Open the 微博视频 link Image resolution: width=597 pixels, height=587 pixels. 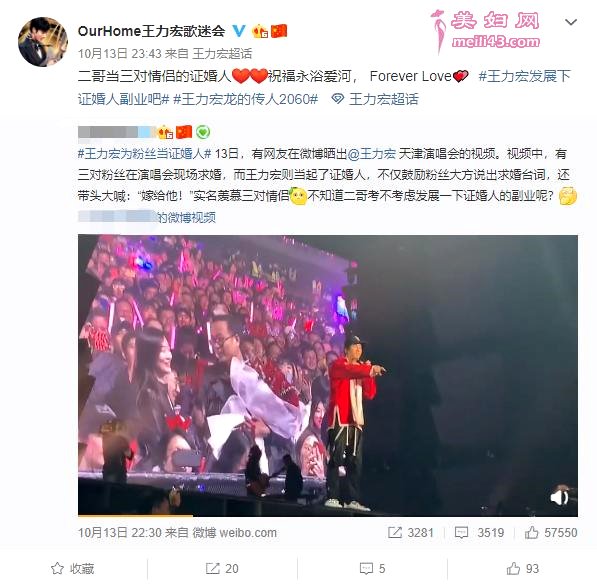187,217
